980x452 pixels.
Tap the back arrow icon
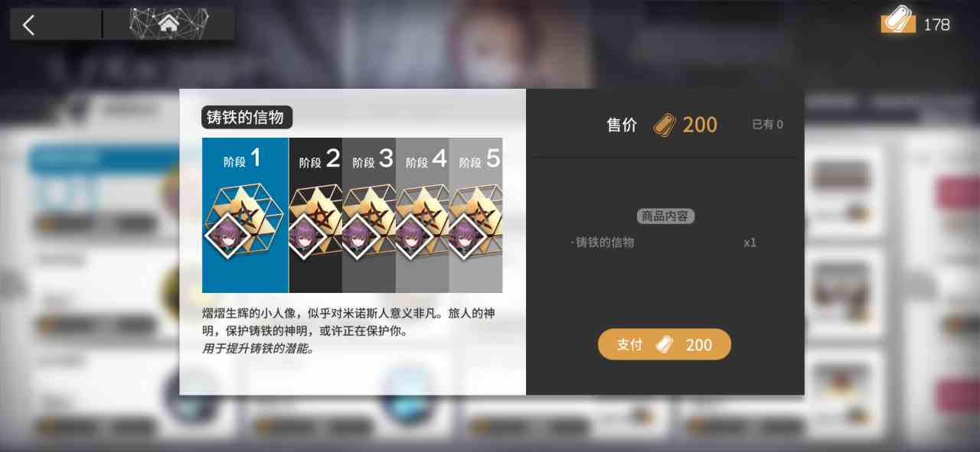[29, 25]
